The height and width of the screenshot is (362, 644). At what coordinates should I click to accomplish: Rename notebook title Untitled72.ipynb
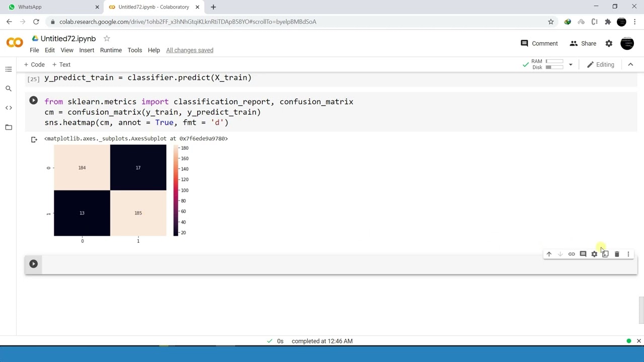[68, 39]
